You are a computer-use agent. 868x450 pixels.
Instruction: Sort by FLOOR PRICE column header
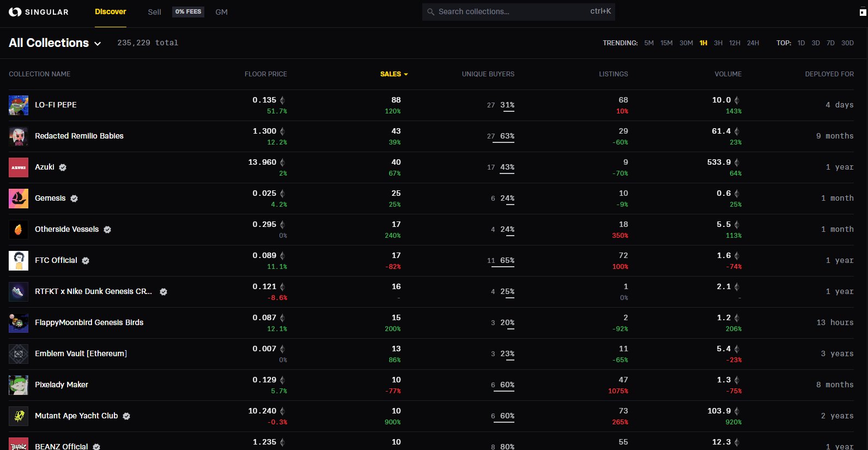tap(266, 74)
